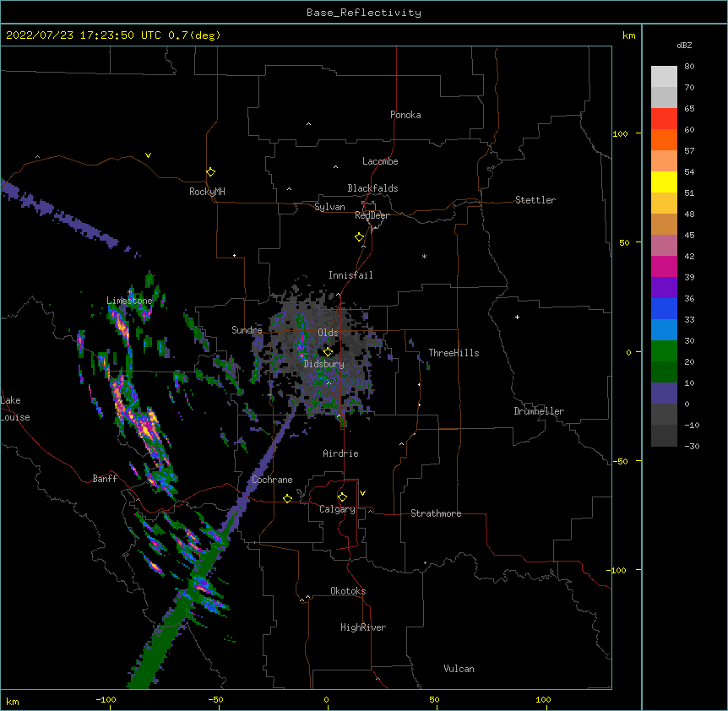Click the bright yellow swatch in the legend
This screenshot has width=728, height=711.
click(x=664, y=182)
